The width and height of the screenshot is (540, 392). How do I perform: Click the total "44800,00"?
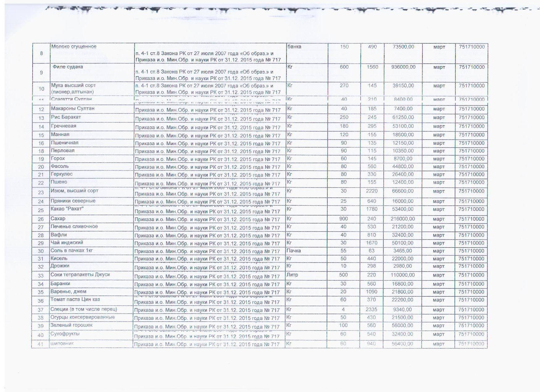click(x=403, y=167)
